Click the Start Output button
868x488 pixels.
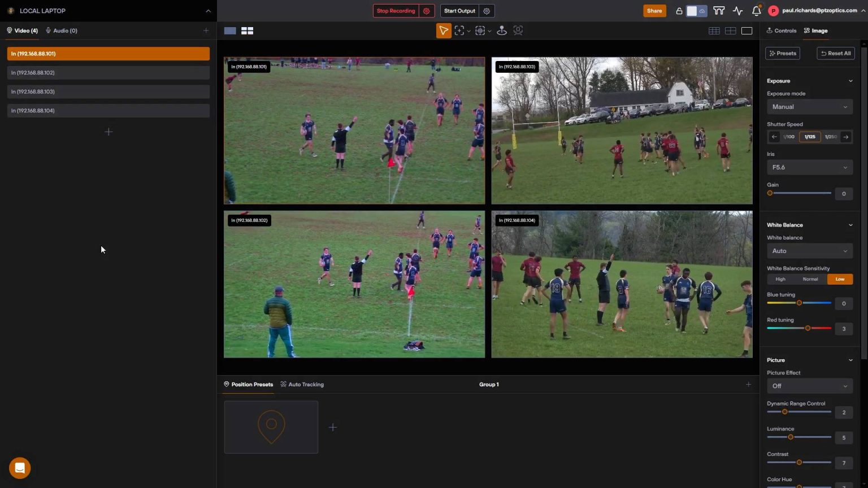pos(459,11)
